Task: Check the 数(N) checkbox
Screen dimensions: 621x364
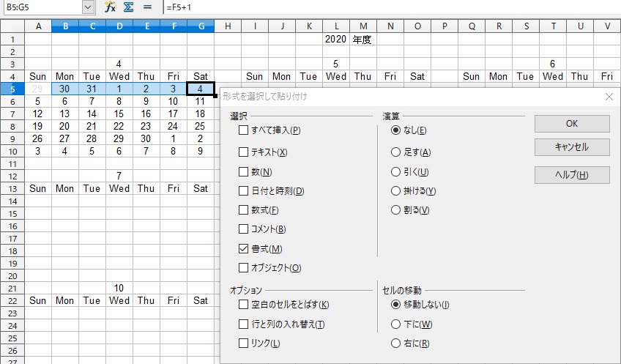Action: click(243, 171)
